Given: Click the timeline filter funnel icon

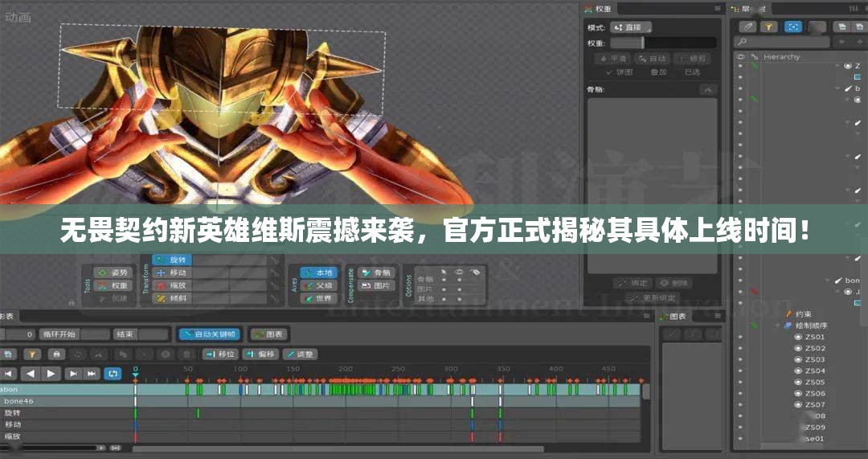Looking at the screenshot, I should pos(32,354).
